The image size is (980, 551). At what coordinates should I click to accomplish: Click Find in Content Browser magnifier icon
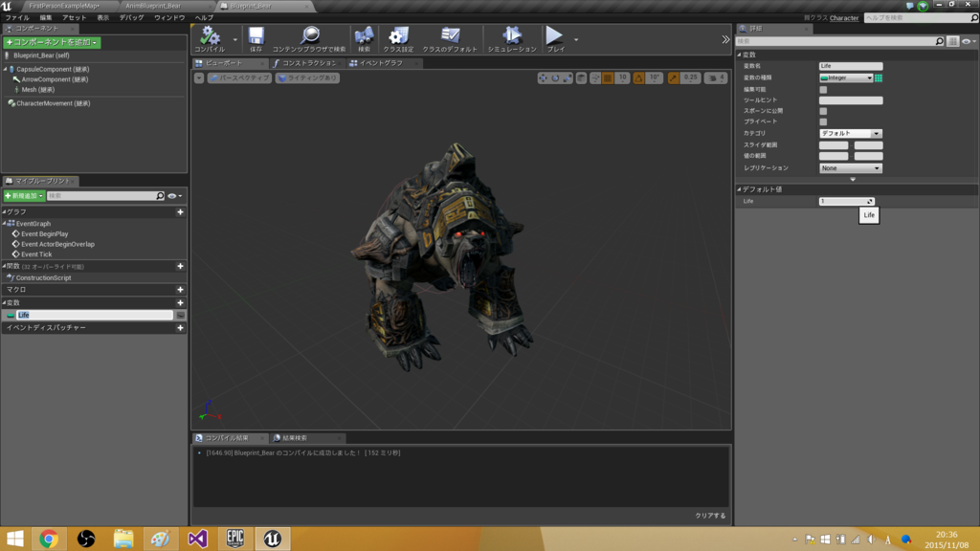coord(309,36)
